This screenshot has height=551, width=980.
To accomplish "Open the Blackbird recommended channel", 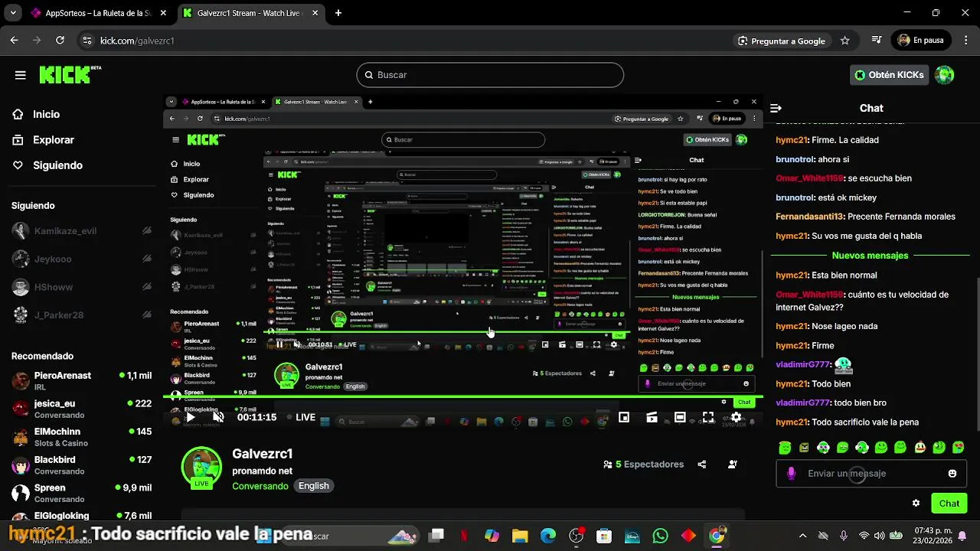I will 81,465.
